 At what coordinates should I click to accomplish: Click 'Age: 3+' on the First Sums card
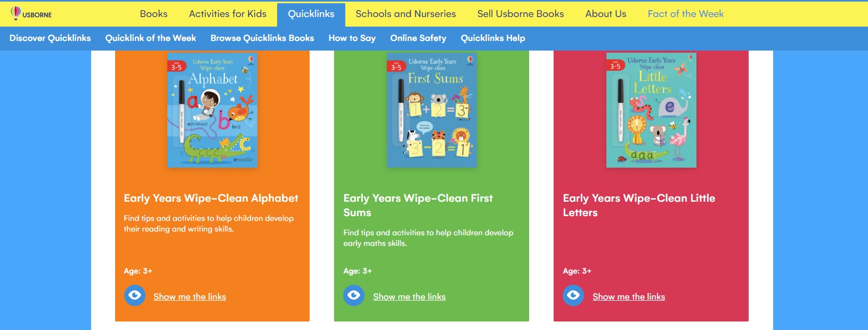click(x=358, y=271)
